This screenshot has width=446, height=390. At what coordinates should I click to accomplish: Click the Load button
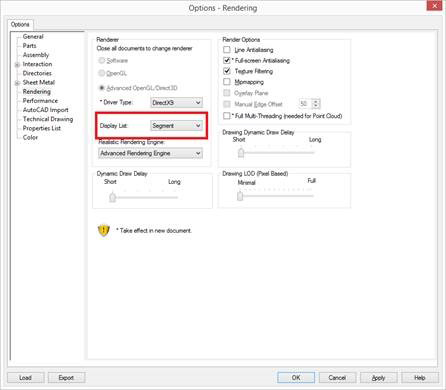[25, 378]
